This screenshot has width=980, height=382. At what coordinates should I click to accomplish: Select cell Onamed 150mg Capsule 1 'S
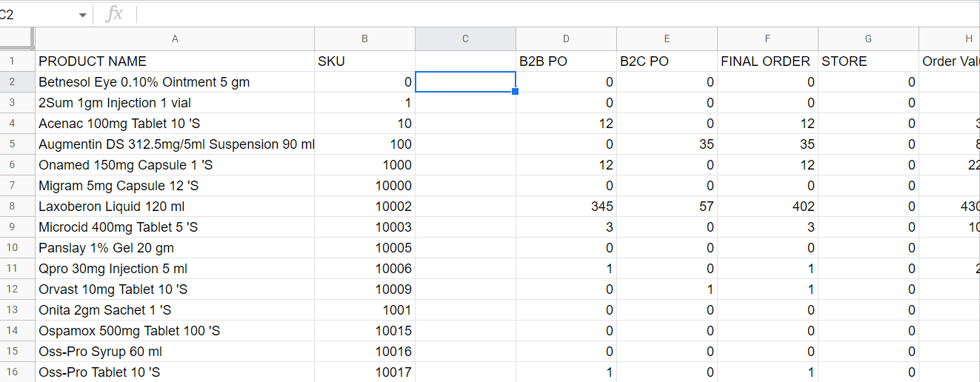(x=175, y=165)
